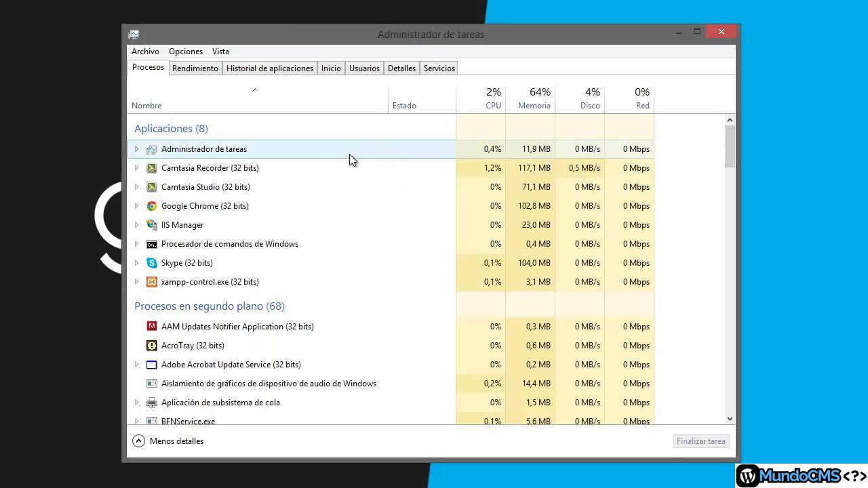Open the Archivo menu
The image size is (868, 488).
145,52
